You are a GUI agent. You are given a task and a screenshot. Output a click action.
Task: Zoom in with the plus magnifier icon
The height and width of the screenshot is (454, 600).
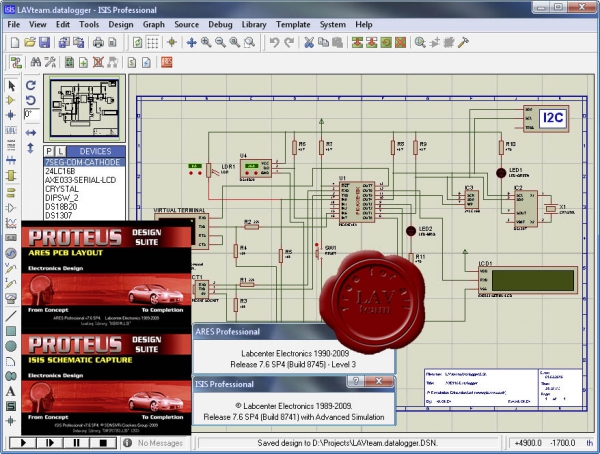coord(206,42)
